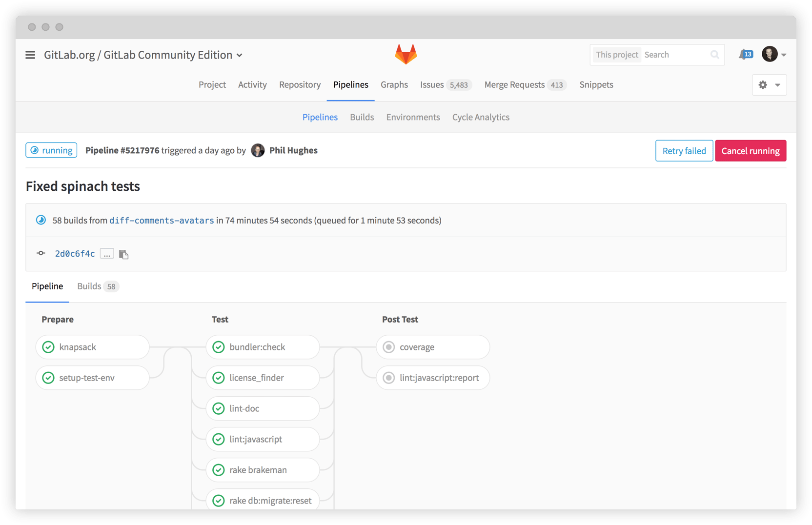Open the diff-comments-avatars branch link
Viewport: 812px width, 525px height.
162,221
